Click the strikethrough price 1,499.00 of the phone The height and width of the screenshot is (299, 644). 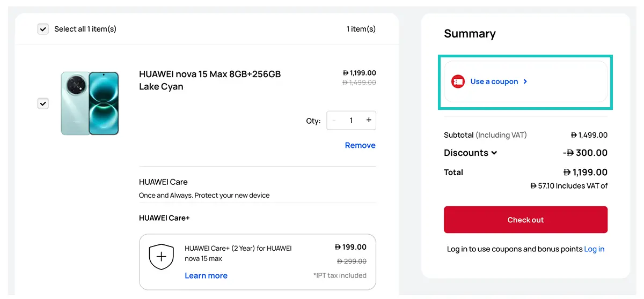(x=359, y=83)
